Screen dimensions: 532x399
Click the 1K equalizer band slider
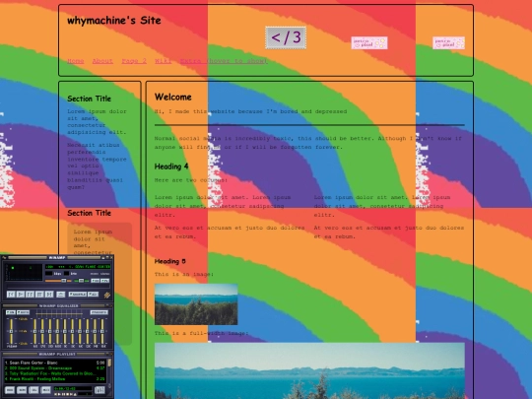click(65, 331)
